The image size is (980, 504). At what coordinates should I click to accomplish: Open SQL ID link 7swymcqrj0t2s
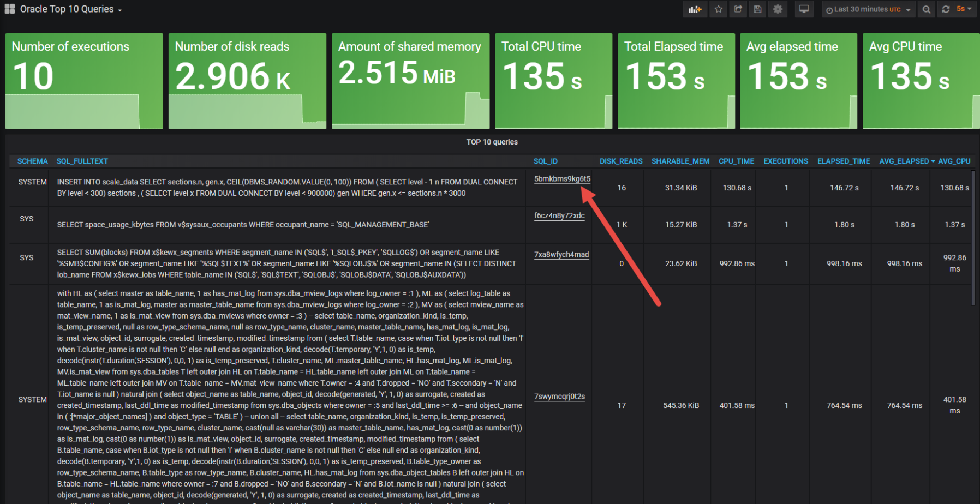pos(559,397)
